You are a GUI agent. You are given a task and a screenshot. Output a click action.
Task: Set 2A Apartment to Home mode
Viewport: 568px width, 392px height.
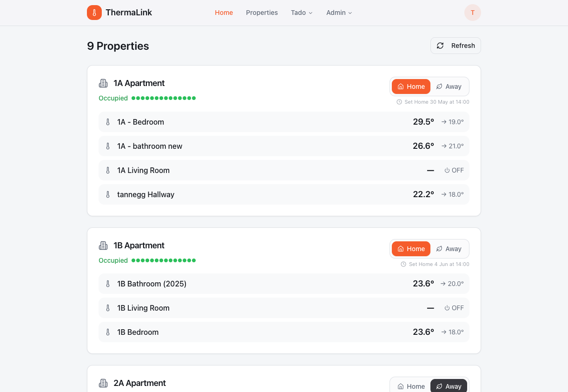click(x=411, y=386)
